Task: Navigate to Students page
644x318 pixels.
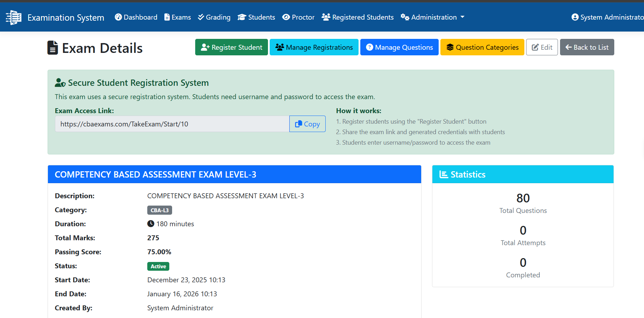Action: click(256, 17)
